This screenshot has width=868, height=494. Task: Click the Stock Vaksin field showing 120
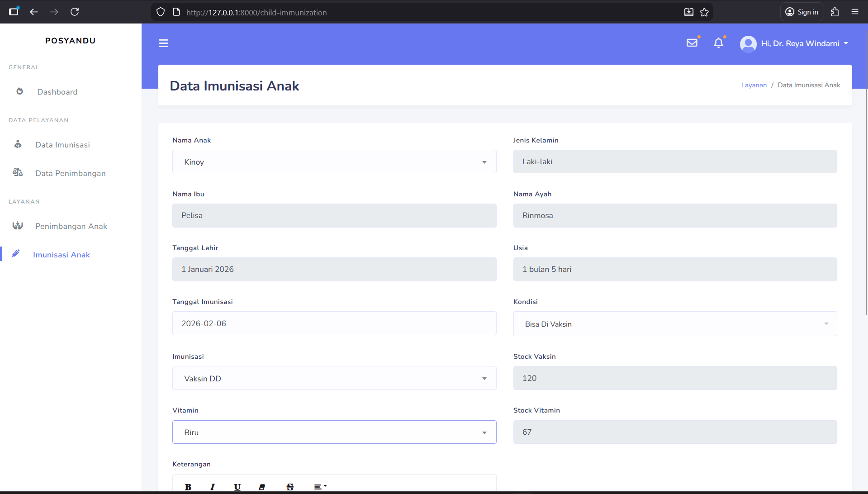tap(675, 378)
